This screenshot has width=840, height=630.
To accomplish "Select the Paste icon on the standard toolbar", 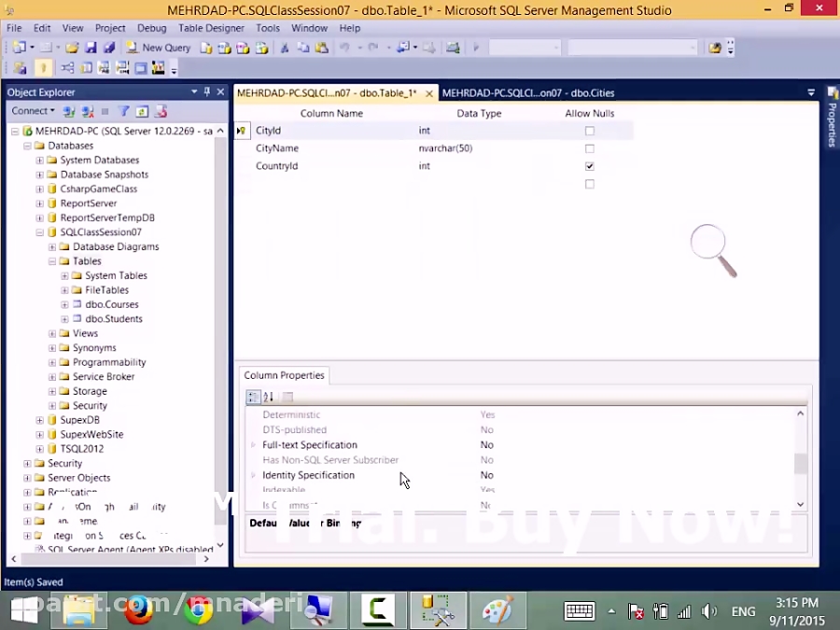I will [x=322, y=48].
